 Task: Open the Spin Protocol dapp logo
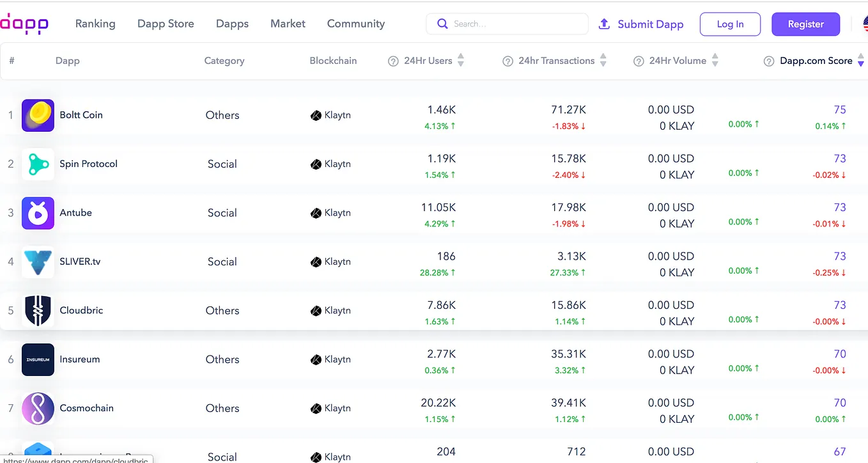point(38,164)
